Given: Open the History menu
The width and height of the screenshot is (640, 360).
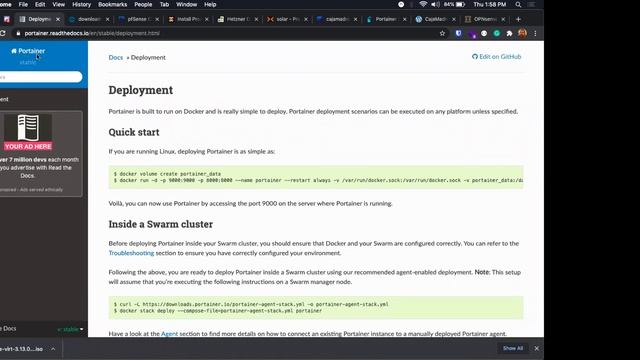Looking at the screenshot, I should (x=81, y=4).
